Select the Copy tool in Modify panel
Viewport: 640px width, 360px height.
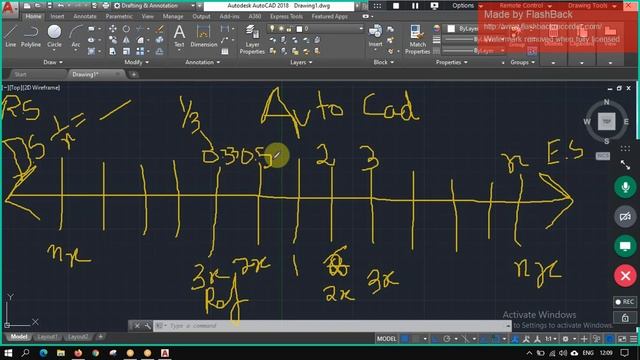click(x=113, y=40)
